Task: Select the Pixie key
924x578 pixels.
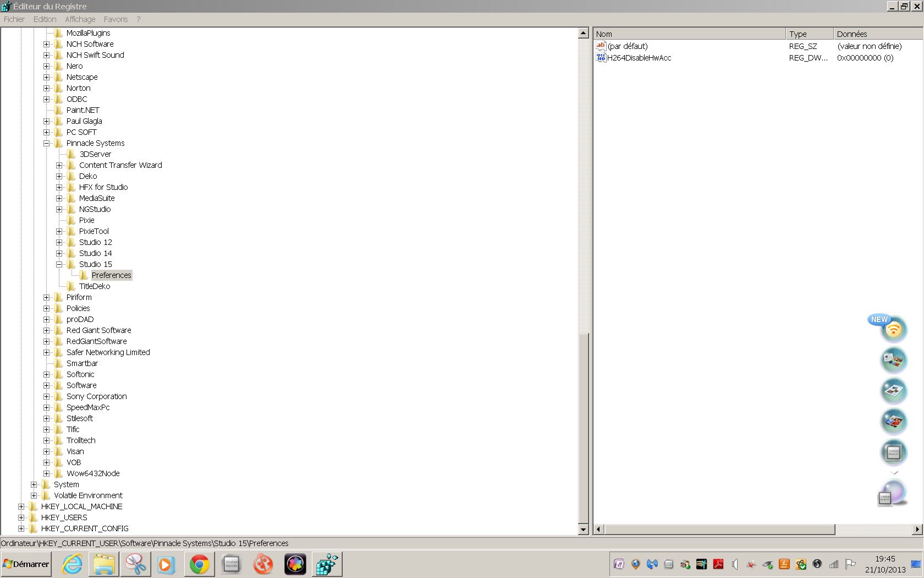Action: click(x=87, y=220)
